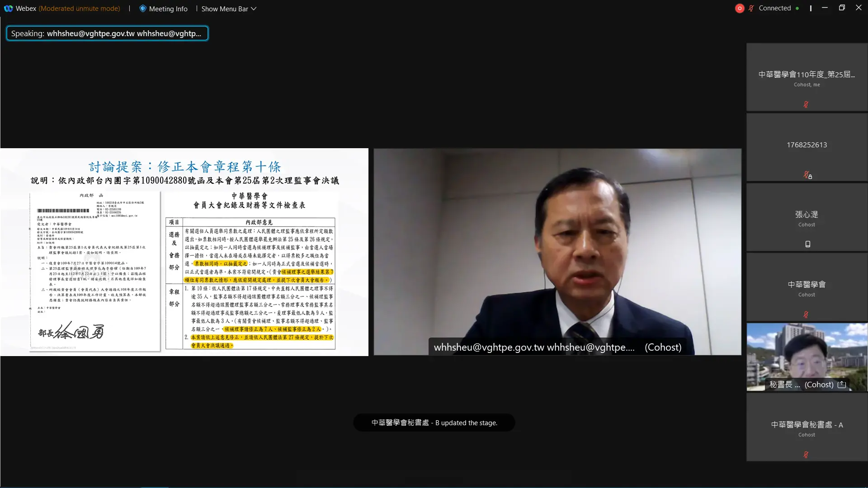Click the green Connected status dot
This screenshot has height=488, width=868.
(798, 8)
